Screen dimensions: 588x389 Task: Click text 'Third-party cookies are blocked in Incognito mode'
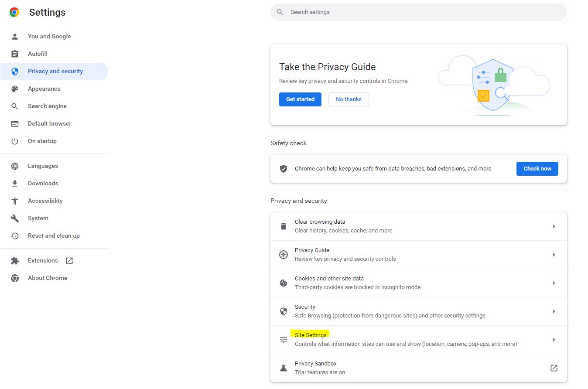[358, 287]
